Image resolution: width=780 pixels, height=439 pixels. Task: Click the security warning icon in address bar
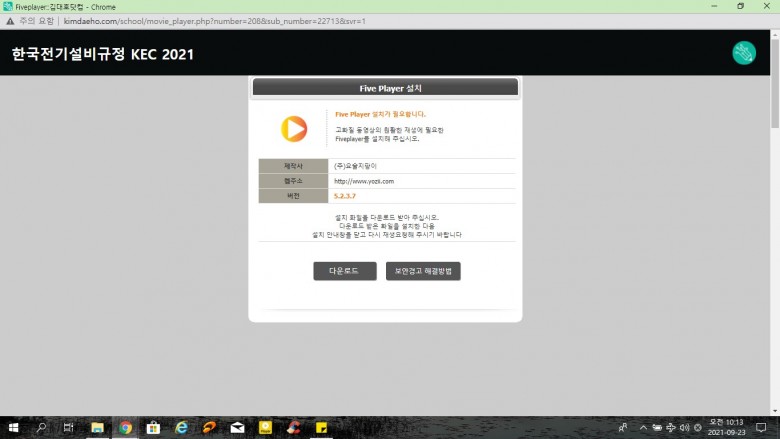(x=11, y=20)
